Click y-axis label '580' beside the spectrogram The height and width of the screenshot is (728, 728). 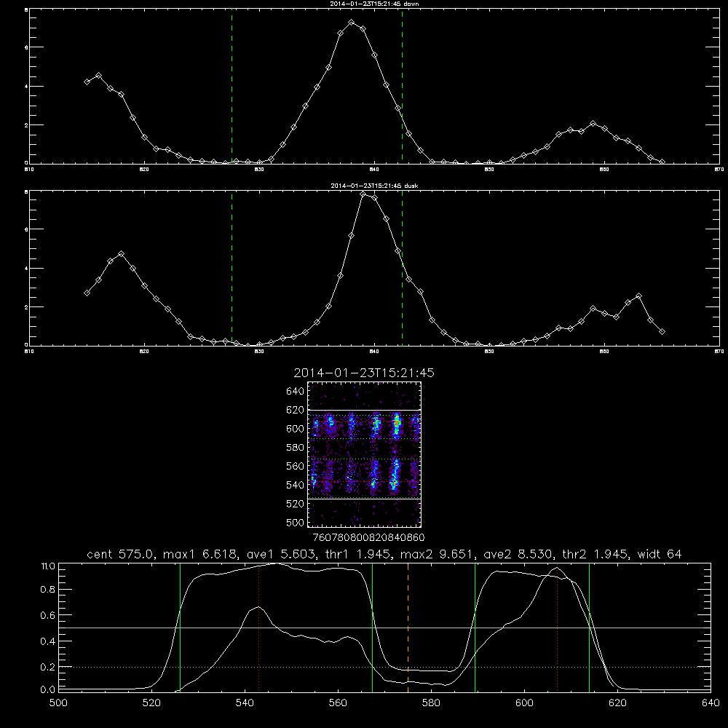tap(296, 448)
